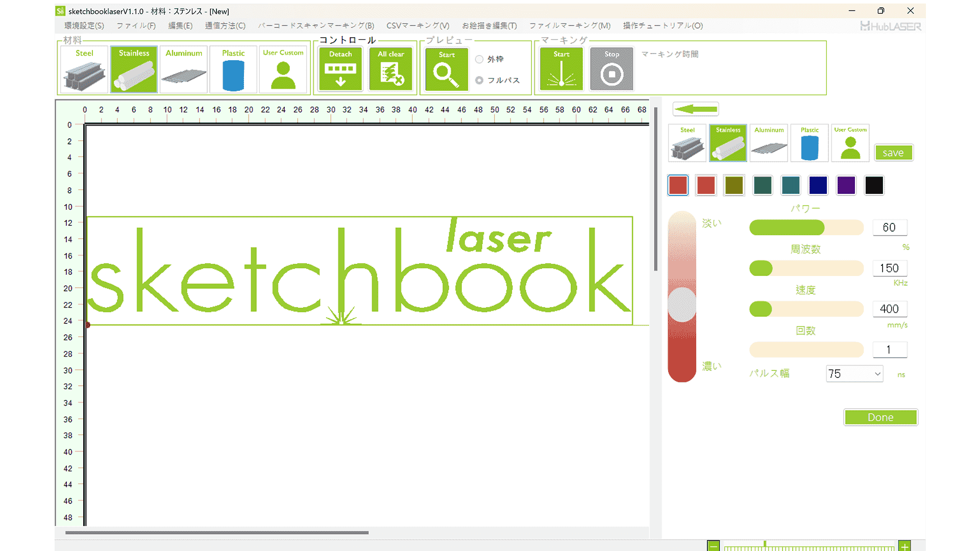This screenshot has height=551, width=980.
Task: Click the 周波数 frequency slider
Action: coord(806,268)
